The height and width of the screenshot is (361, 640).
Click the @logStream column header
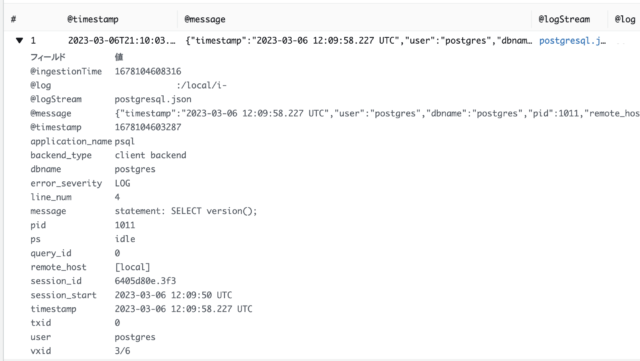coord(564,19)
